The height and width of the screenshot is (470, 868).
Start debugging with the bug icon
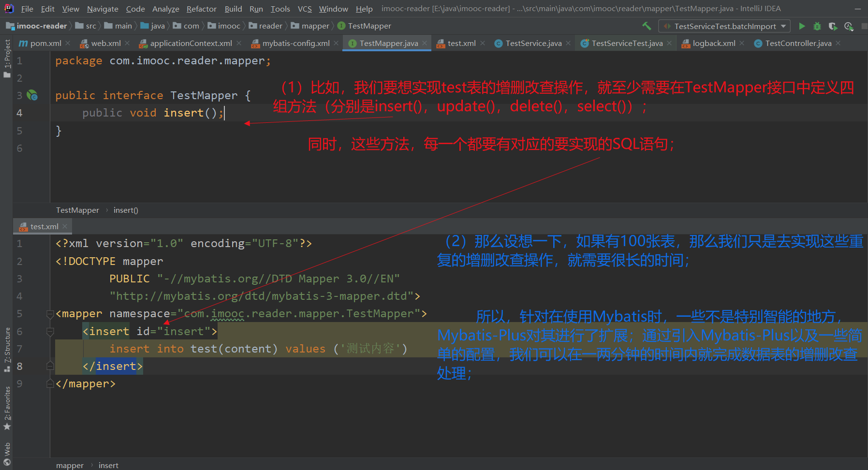tap(817, 26)
